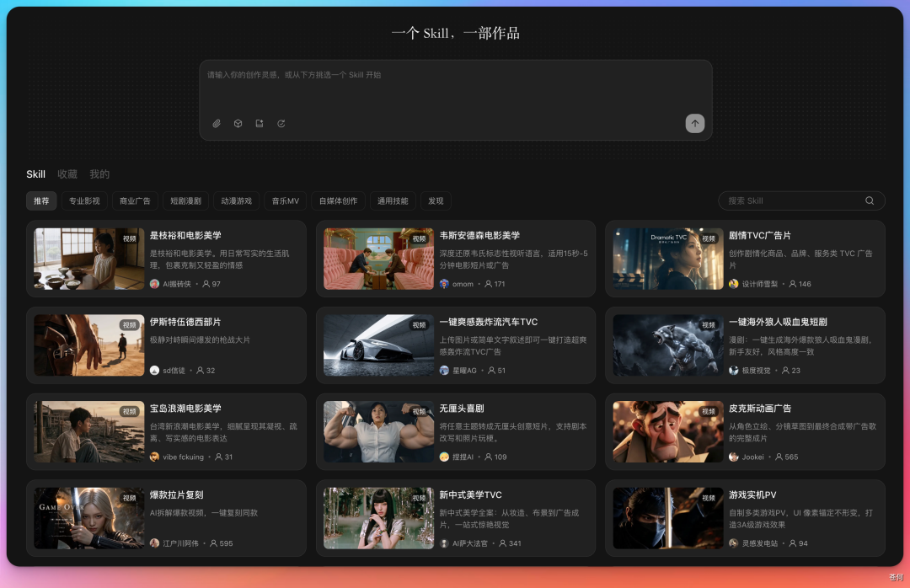Click the user count icon beside 171
Image resolution: width=910 pixels, height=588 pixels.
[488, 284]
